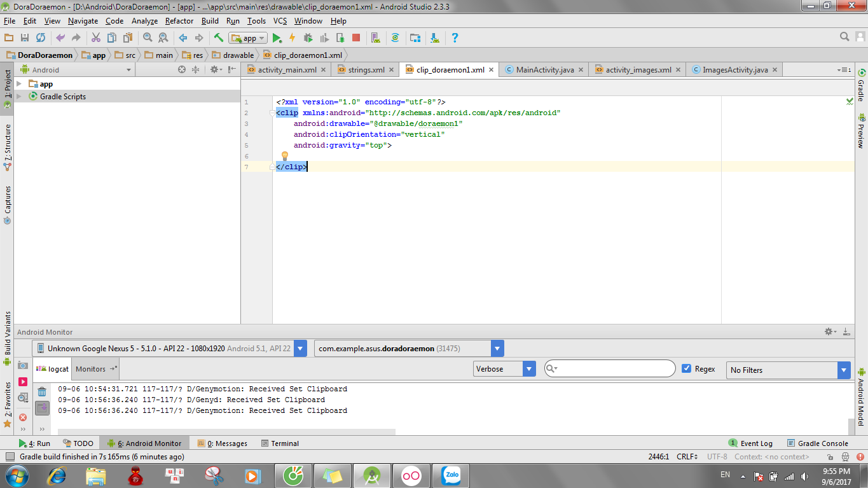Uncheck the Regex checkbox
The width and height of the screenshot is (868, 488).
click(x=686, y=369)
